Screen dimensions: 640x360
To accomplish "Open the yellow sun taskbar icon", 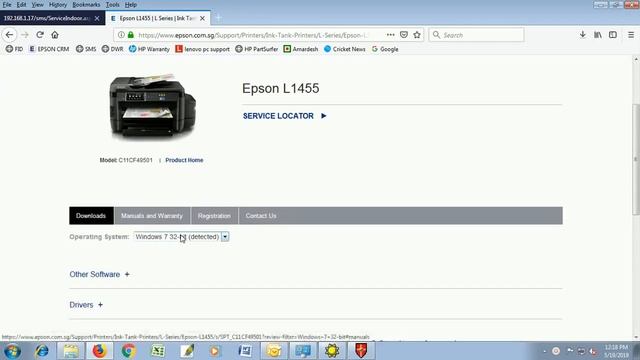I will coord(332,351).
